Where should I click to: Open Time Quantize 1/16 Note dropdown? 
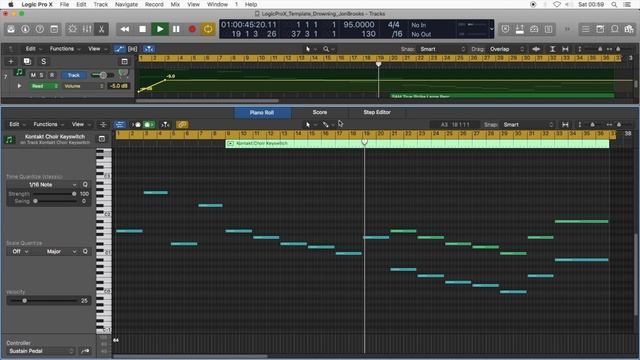point(43,185)
